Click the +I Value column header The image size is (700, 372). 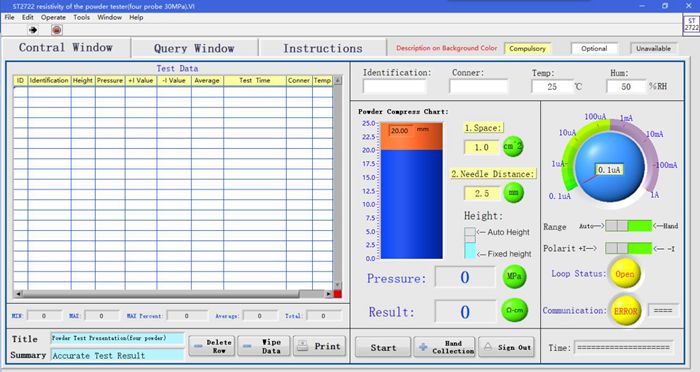(141, 80)
